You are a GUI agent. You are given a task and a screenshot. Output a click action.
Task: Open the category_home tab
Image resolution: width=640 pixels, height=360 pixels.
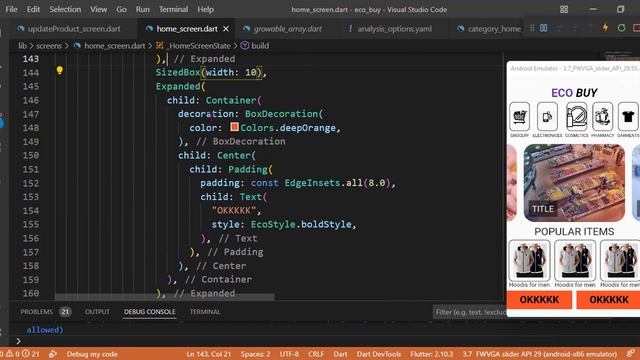pyautogui.click(x=490, y=29)
